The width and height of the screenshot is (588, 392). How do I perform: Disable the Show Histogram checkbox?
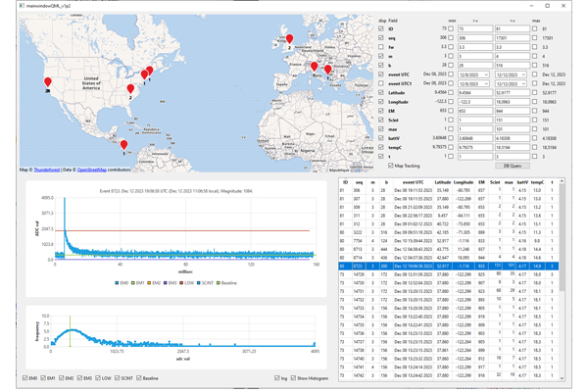click(293, 378)
